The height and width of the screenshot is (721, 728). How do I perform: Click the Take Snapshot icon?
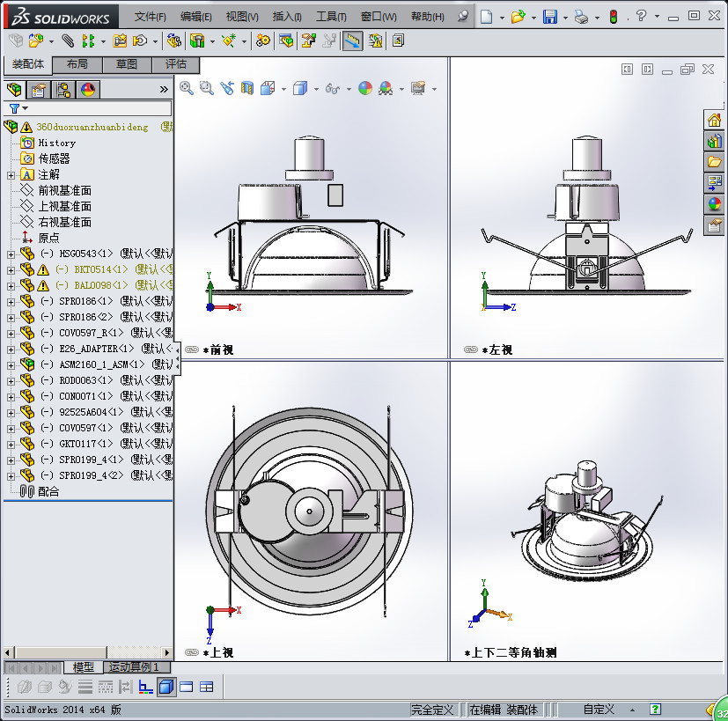pyautogui.click(x=398, y=40)
